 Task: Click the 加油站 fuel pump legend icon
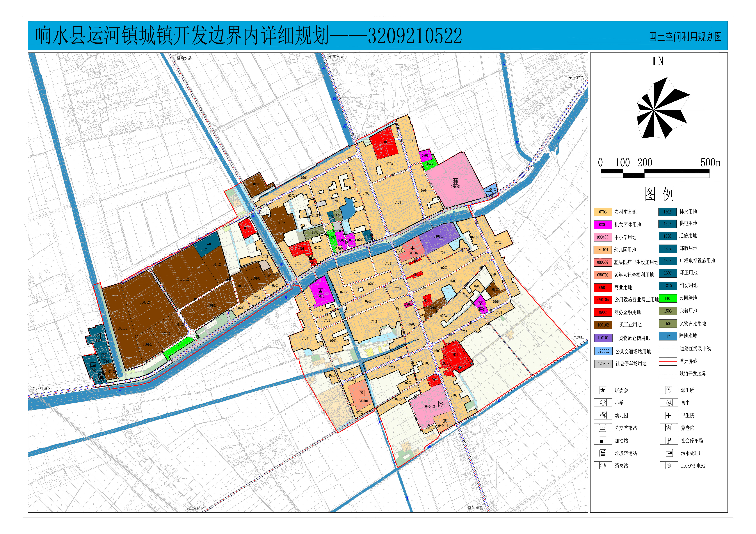click(603, 441)
